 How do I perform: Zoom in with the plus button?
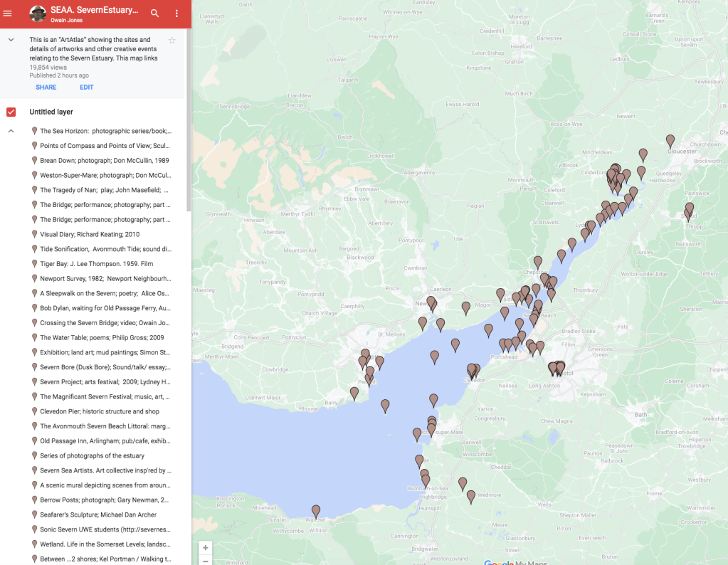(206, 548)
